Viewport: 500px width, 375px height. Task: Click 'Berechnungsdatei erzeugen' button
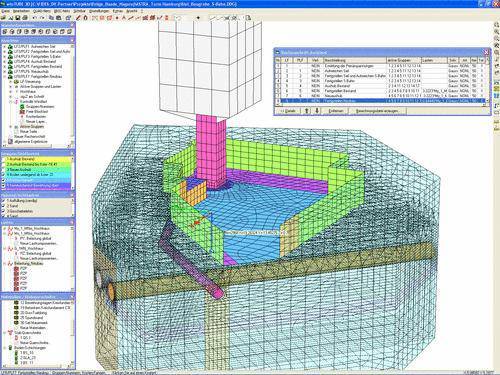377,111
